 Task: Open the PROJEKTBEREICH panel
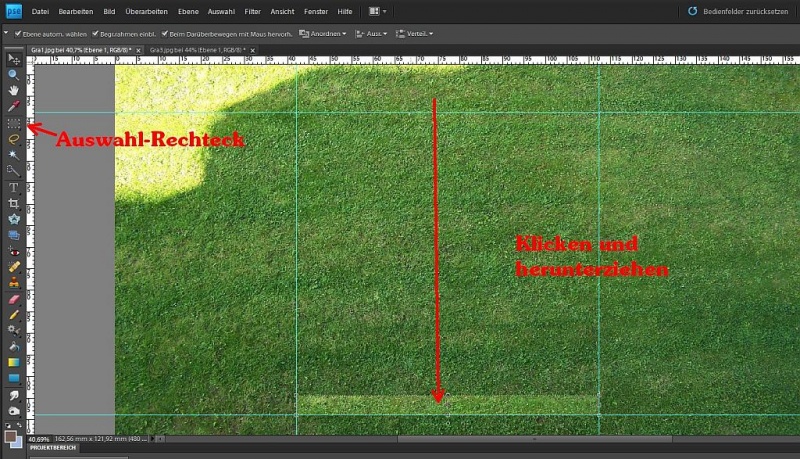click(x=53, y=448)
